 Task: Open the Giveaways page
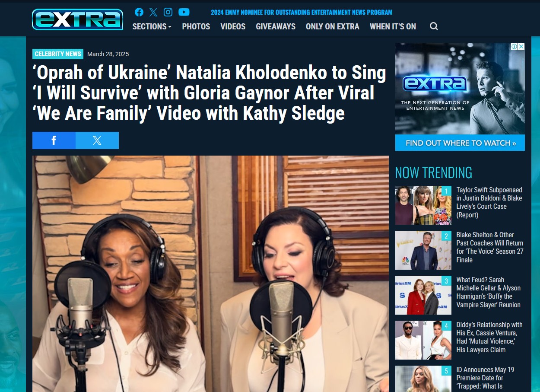click(x=276, y=26)
